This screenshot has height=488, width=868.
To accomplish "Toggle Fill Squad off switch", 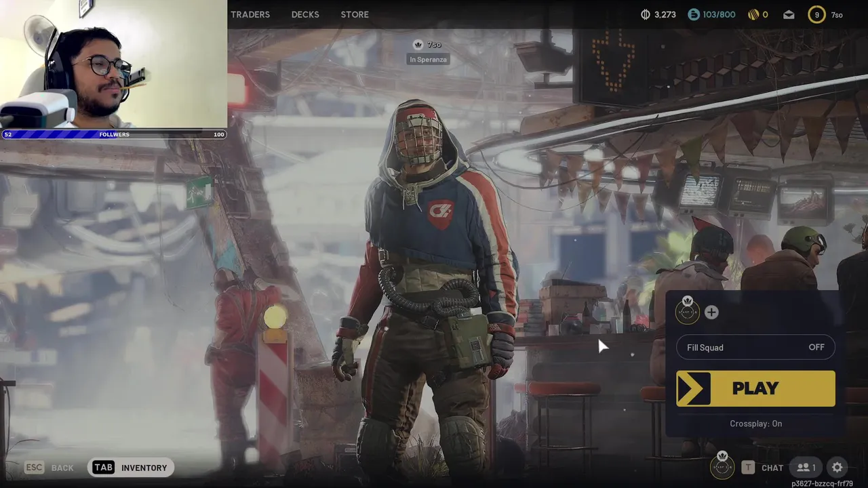I will point(755,347).
